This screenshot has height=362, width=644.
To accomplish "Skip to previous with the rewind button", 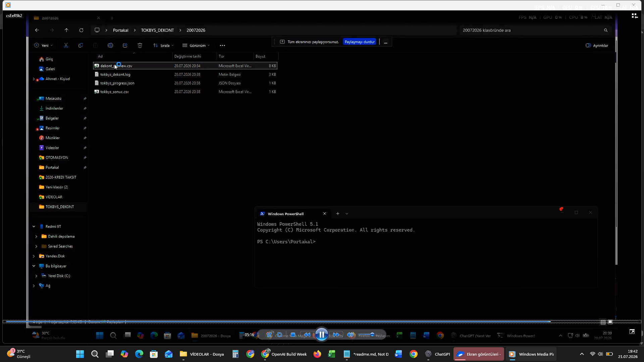I will 307,335.
